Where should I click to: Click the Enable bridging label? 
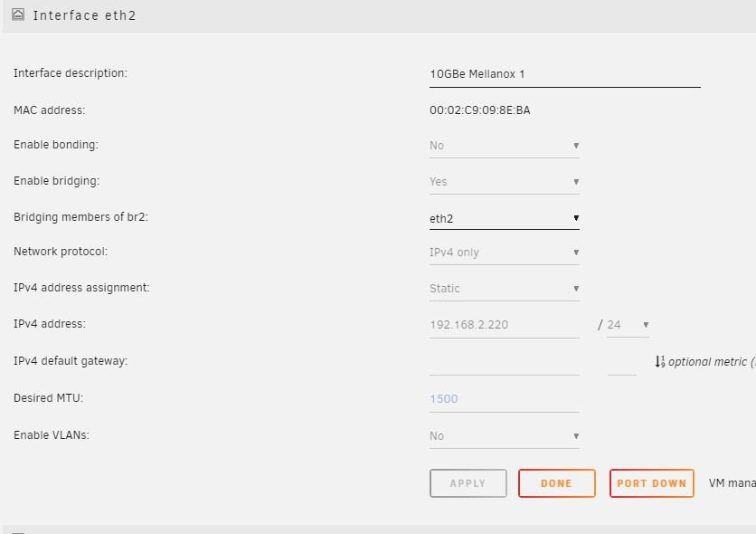pyautogui.click(x=56, y=181)
